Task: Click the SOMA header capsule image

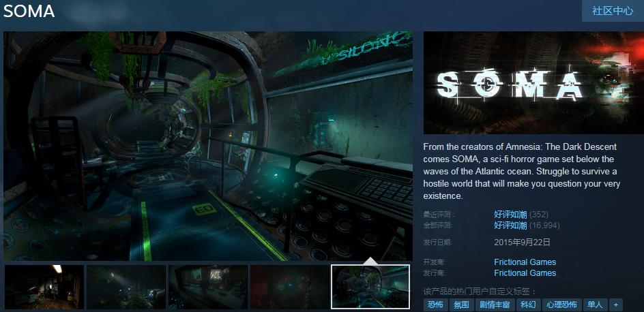Action: [x=533, y=83]
